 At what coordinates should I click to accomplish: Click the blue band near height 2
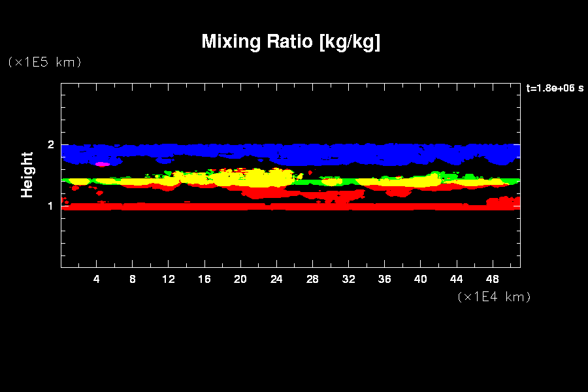pos(294,152)
